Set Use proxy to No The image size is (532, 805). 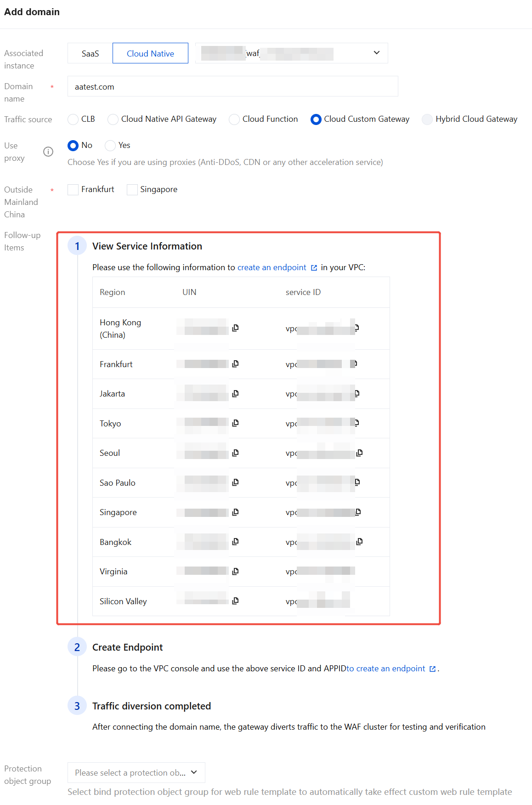pos(73,146)
